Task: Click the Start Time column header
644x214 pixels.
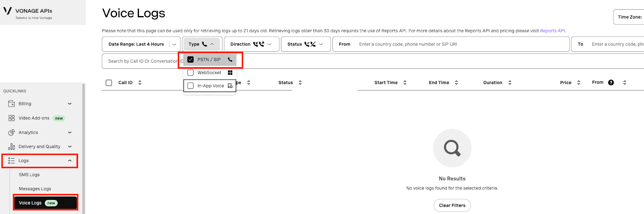Action: (x=386, y=82)
